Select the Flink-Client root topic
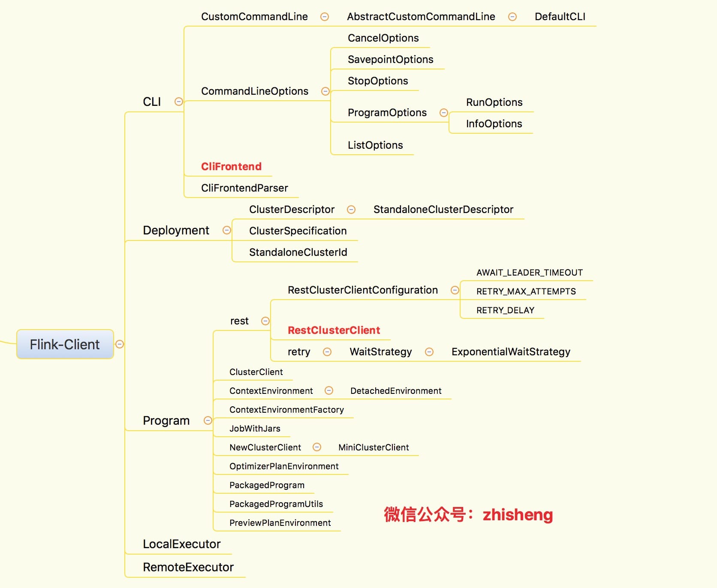 [65, 344]
